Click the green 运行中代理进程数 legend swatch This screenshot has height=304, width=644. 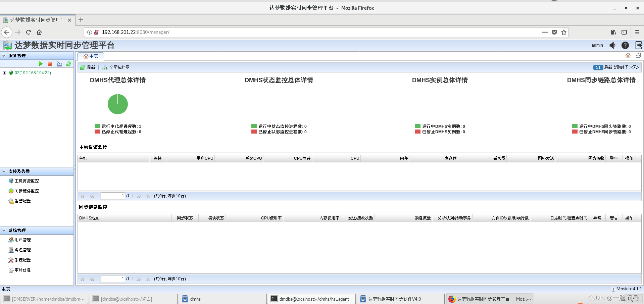(97, 126)
